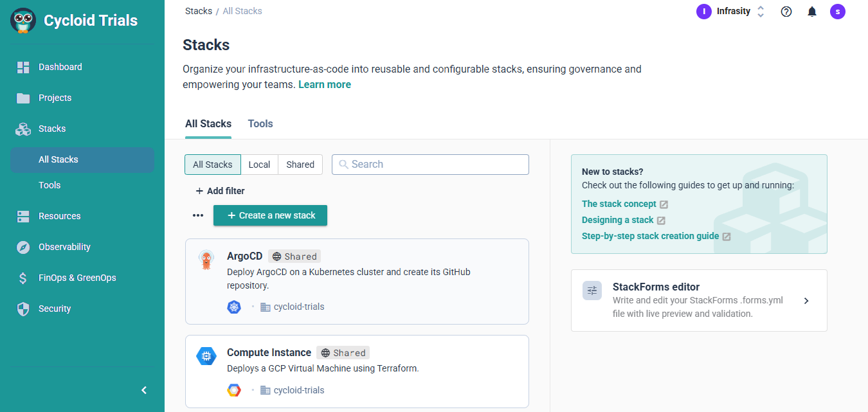Click cycloid-trials on the ArgoCD card
This screenshot has width=868, height=412.
(299, 307)
